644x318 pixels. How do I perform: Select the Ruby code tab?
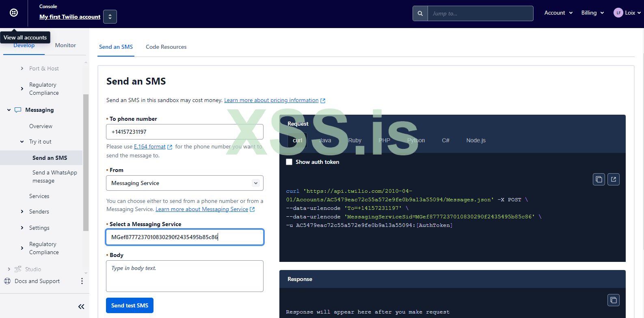[354, 140]
